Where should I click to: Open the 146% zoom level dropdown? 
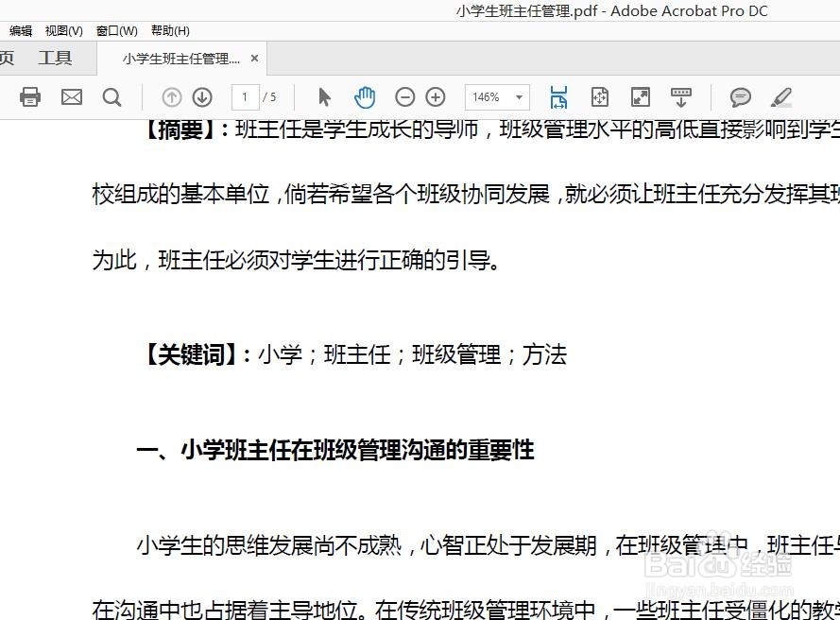pyautogui.click(x=518, y=96)
